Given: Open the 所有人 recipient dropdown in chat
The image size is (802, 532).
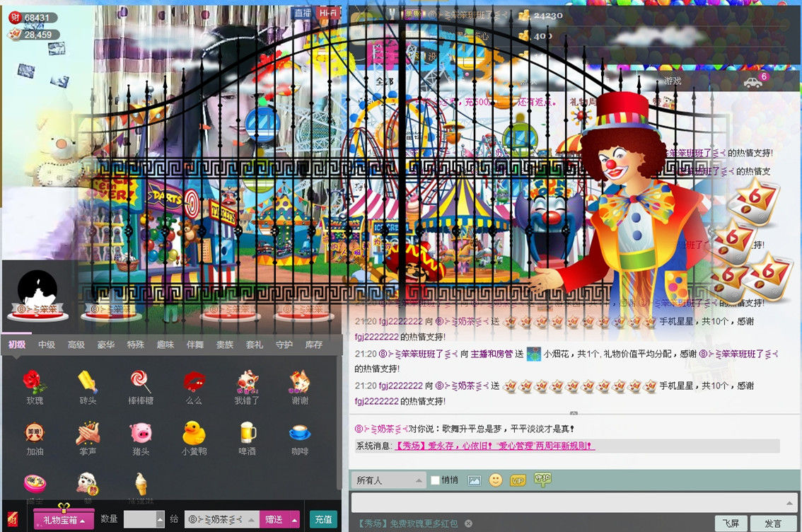Looking at the screenshot, I should tap(388, 480).
